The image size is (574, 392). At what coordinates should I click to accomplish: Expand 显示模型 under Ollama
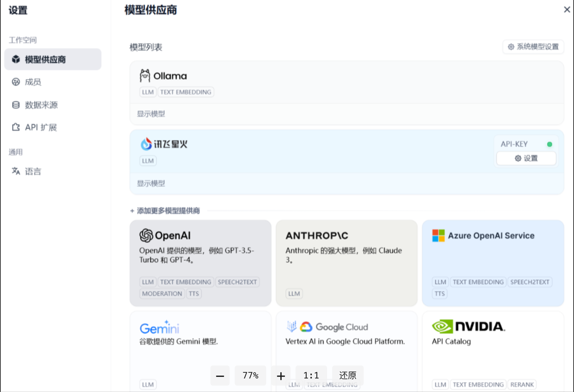[151, 114]
